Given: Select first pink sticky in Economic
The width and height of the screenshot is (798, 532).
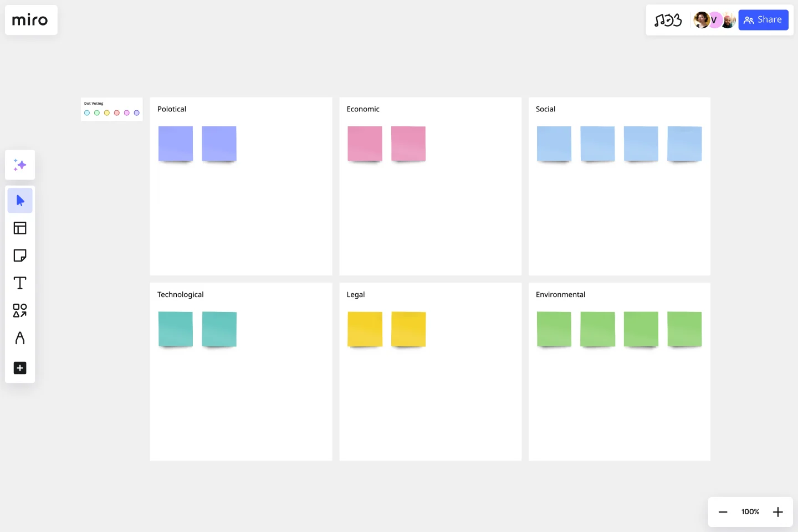Looking at the screenshot, I should pyautogui.click(x=365, y=144).
